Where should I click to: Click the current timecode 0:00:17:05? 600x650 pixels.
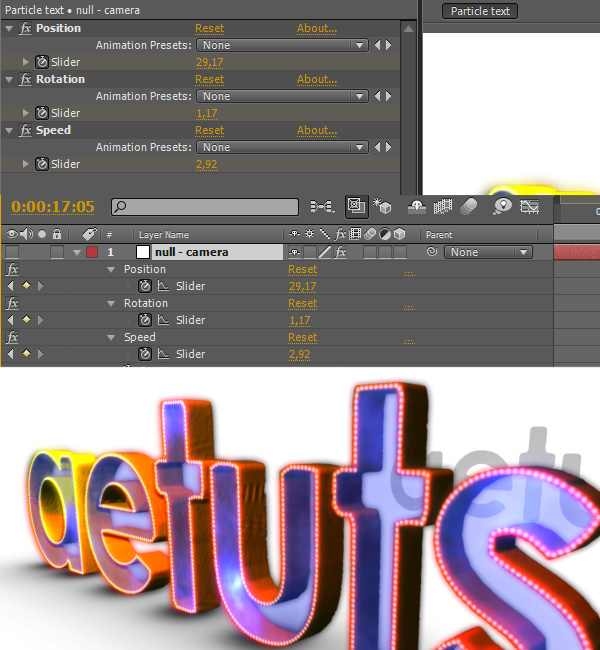[x=53, y=206]
